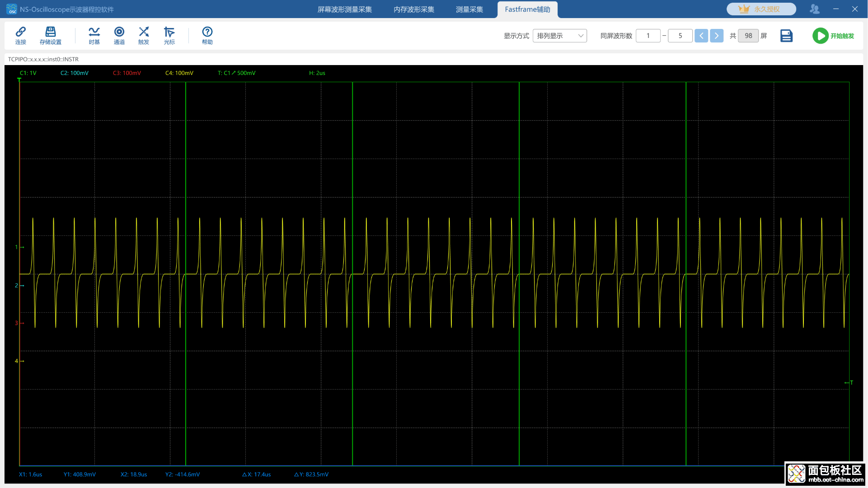This screenshot has height=488, width=868.
Task: Open the 连接 connection tool
Action: 21,35
